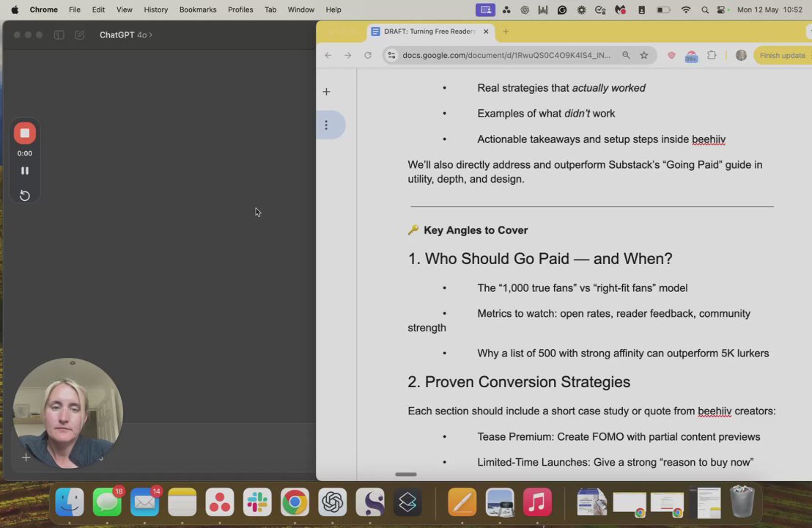The image size is (812, 528).
Task: Click the date and time Mon 12 May
Action: pos(769,10)
